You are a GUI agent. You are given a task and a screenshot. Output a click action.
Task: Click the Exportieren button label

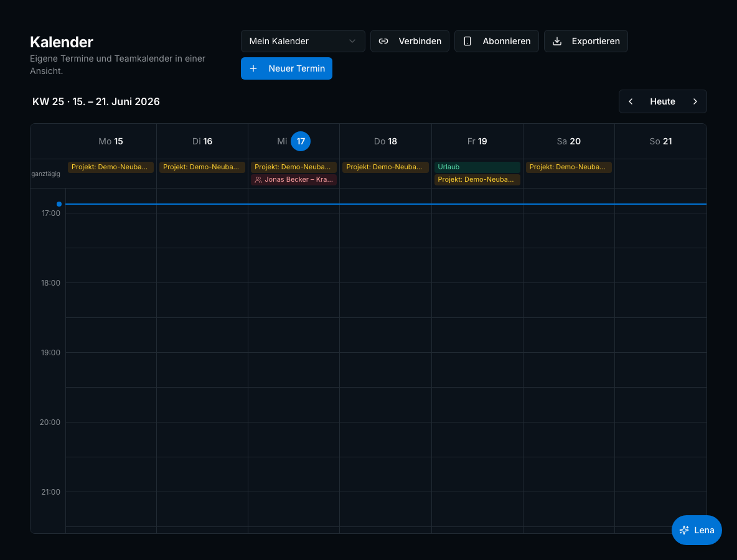[x=596, y=41]
